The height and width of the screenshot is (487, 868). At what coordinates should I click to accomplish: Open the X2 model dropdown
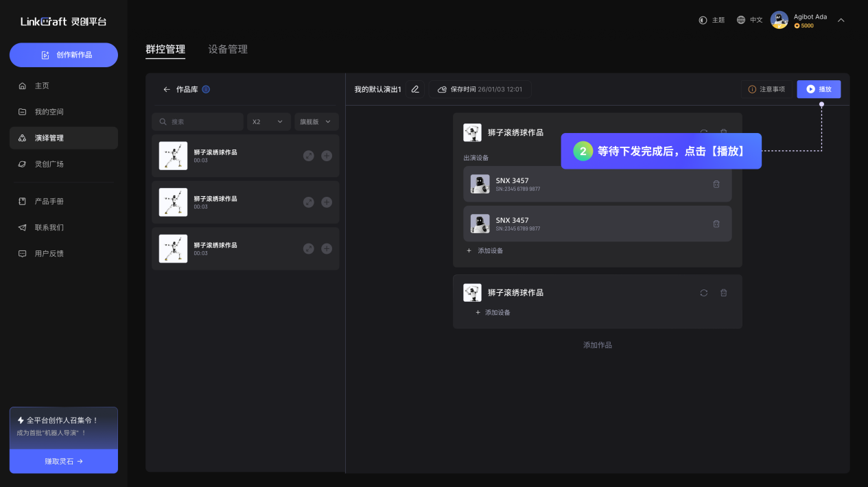tap(268, 122)
